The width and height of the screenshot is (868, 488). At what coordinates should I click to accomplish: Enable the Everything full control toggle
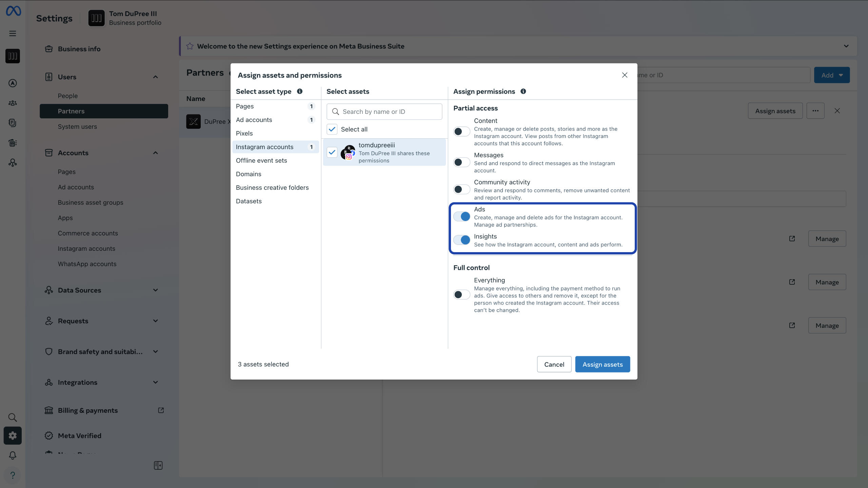pos(461,294)
